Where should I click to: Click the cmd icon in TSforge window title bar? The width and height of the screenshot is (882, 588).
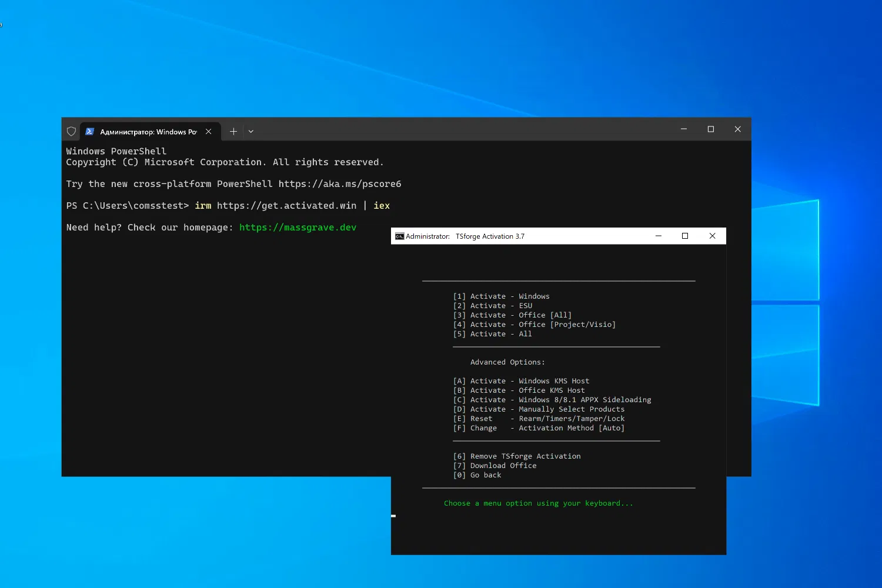tap(400, 236)
